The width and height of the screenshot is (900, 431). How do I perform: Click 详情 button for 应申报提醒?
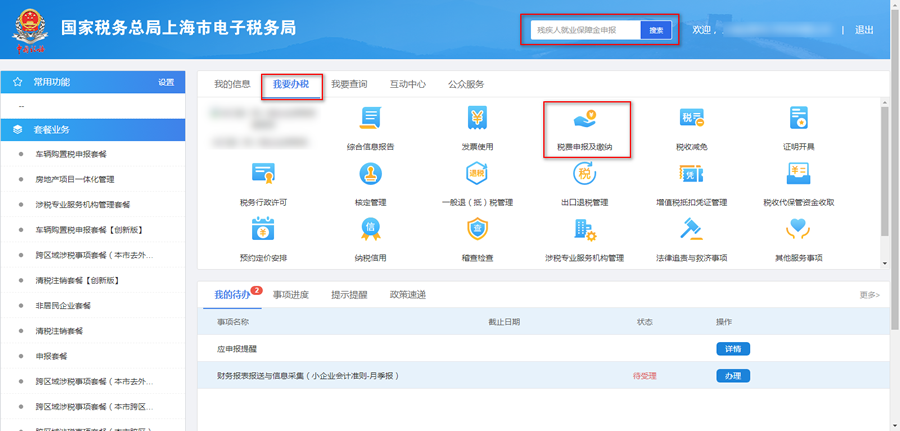coord(732,349)
